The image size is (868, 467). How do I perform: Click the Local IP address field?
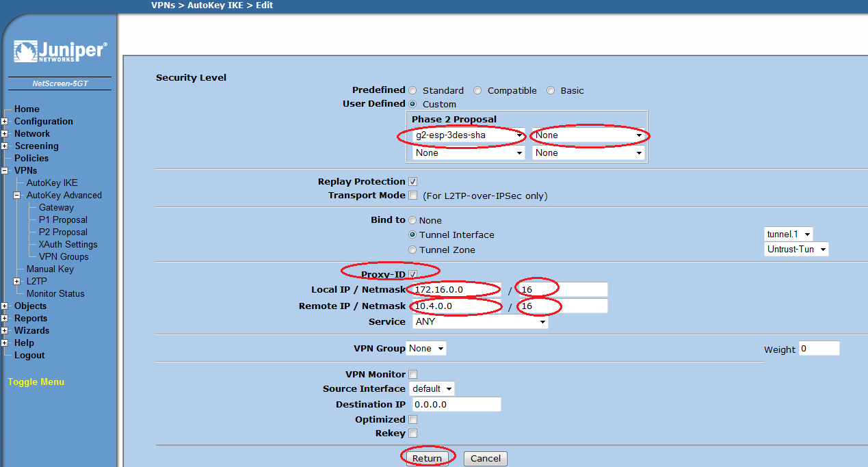point(456,290)
